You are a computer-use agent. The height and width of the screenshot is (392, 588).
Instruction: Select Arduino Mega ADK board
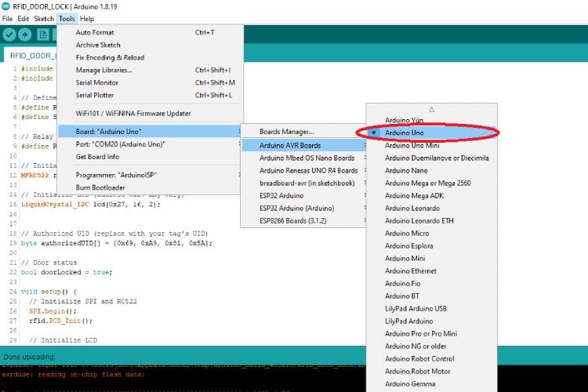point(432,196)
